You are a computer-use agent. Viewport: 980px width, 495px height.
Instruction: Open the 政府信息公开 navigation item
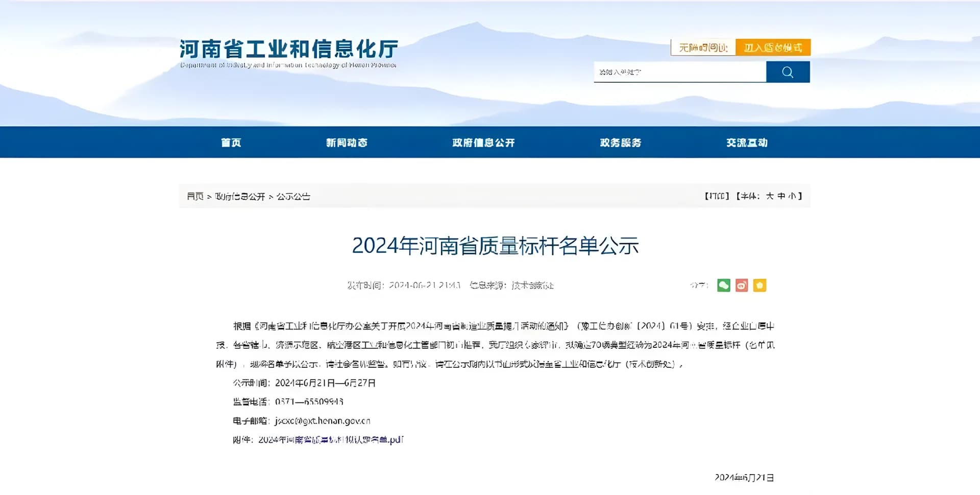pyautogui.click(x=483, y=143)
